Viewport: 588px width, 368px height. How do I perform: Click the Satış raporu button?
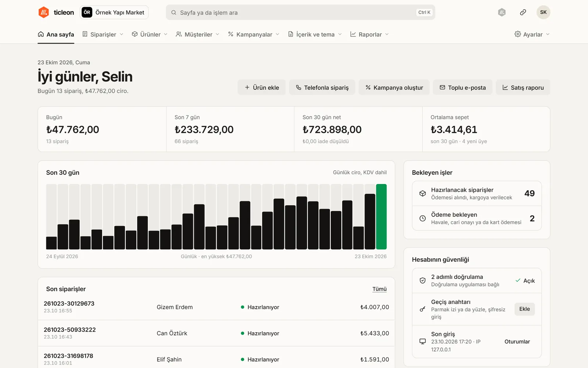[523, 87]
